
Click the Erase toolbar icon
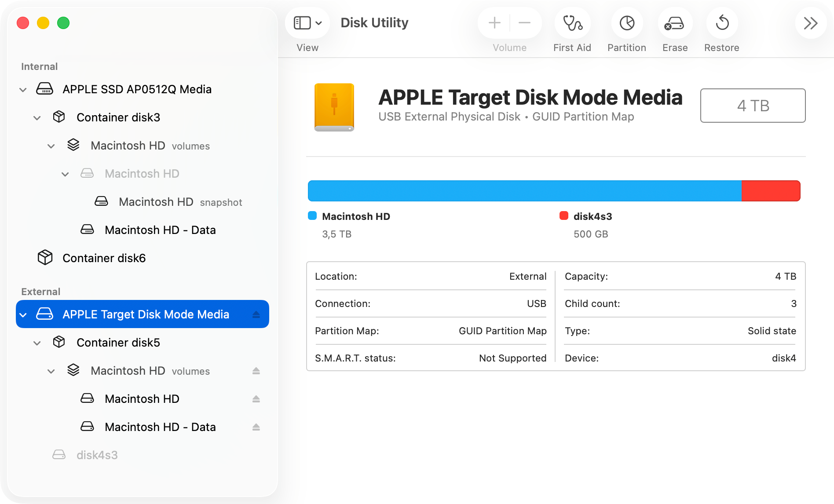click(675, 23)
